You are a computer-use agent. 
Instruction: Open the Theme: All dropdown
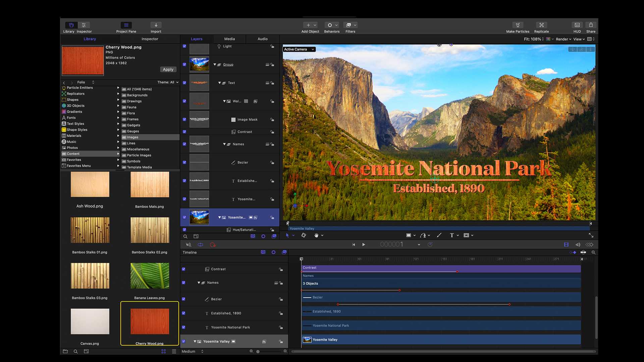point(168,82)
